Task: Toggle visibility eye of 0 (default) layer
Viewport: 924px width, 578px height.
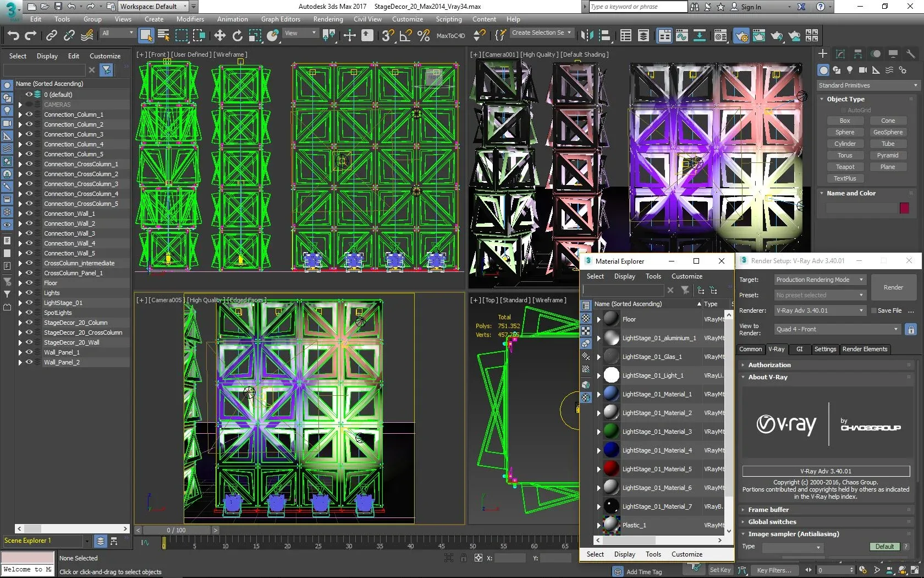Action: [x=29, y=95]
